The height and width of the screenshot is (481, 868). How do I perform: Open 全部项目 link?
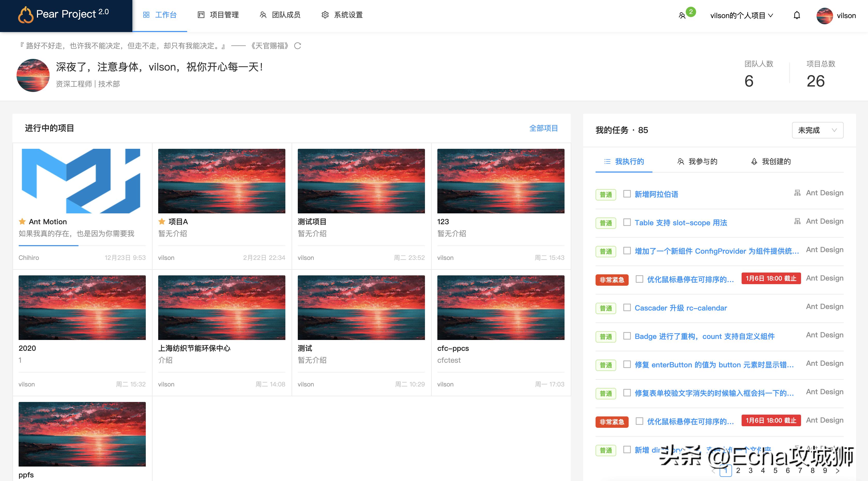tap(543, 128)
